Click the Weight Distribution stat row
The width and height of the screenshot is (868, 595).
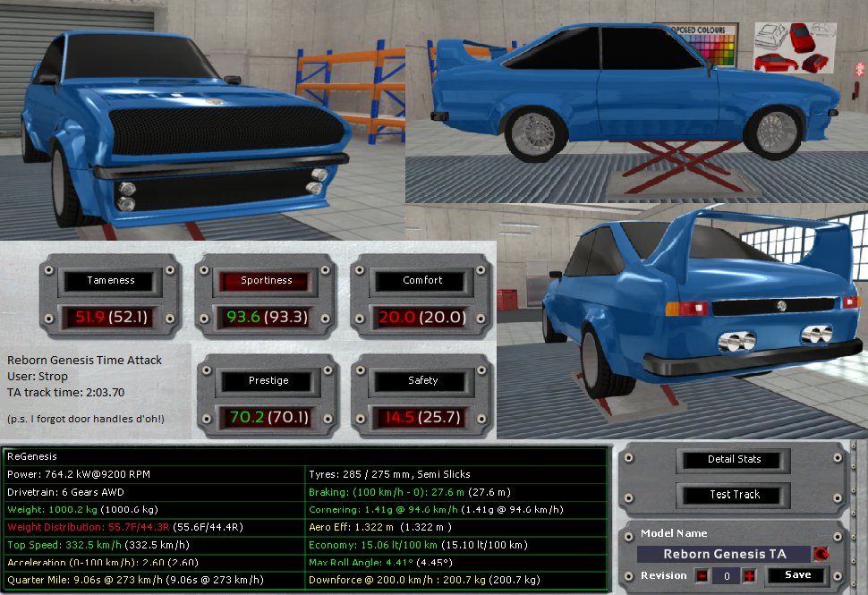click(154, 527)
